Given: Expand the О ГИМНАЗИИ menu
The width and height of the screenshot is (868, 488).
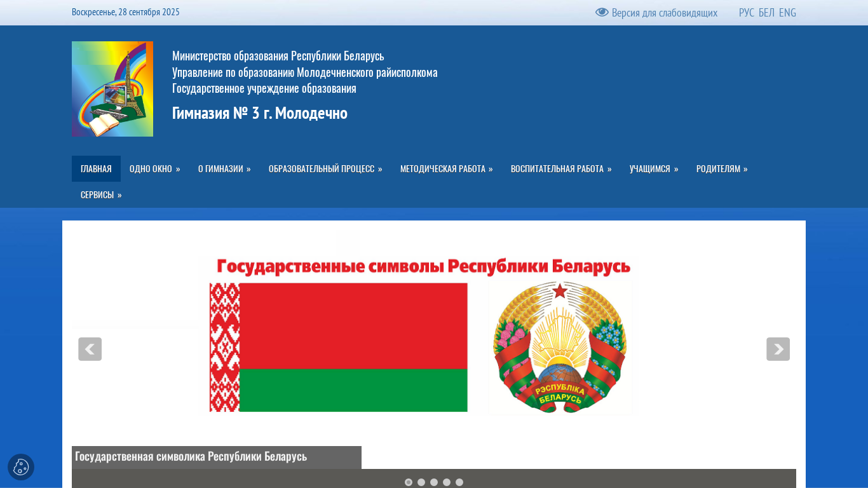Looking at the screenshot, I should [224, 169].
